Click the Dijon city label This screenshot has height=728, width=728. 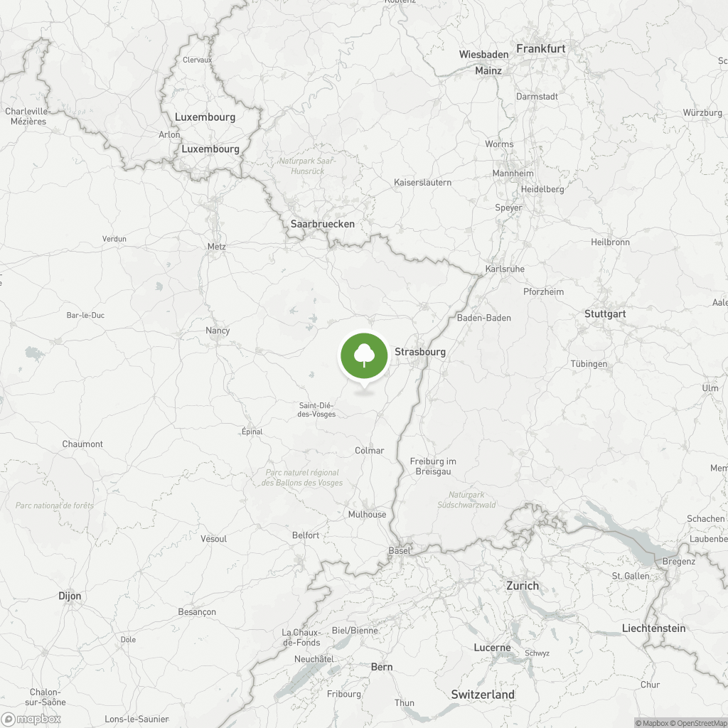point(70,596)
